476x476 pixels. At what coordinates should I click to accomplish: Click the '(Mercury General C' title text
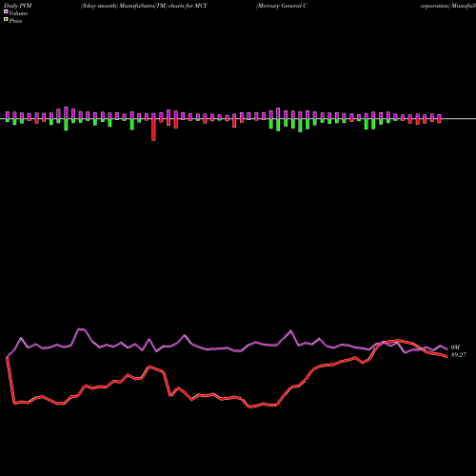(282, 6)
